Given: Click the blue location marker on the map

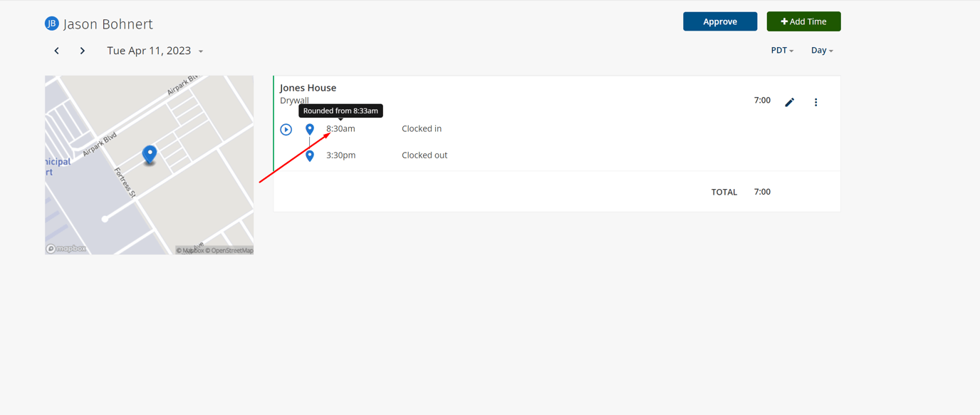Looking at the screenshot, I should click(x=150, y=153).
